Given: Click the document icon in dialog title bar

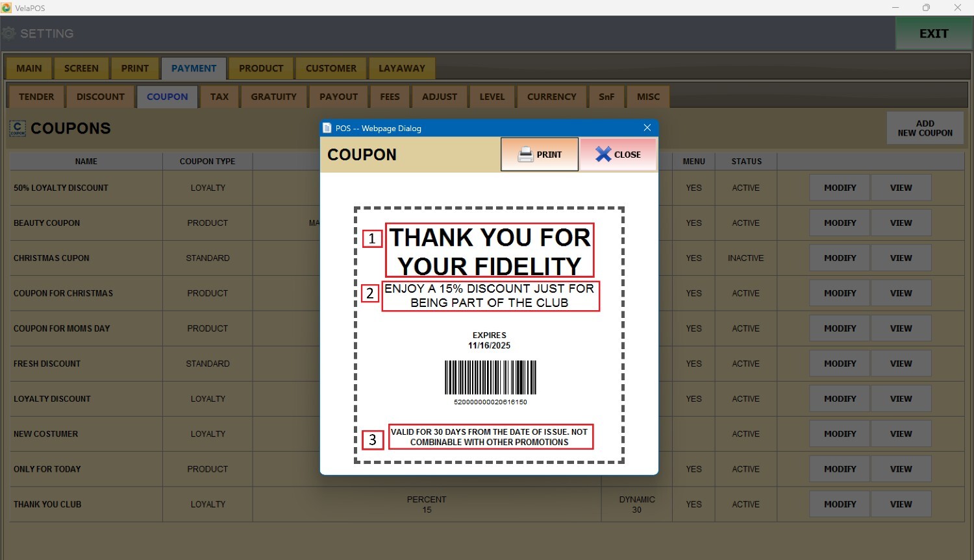Looking at the screenshot, I should pos(327,128).
